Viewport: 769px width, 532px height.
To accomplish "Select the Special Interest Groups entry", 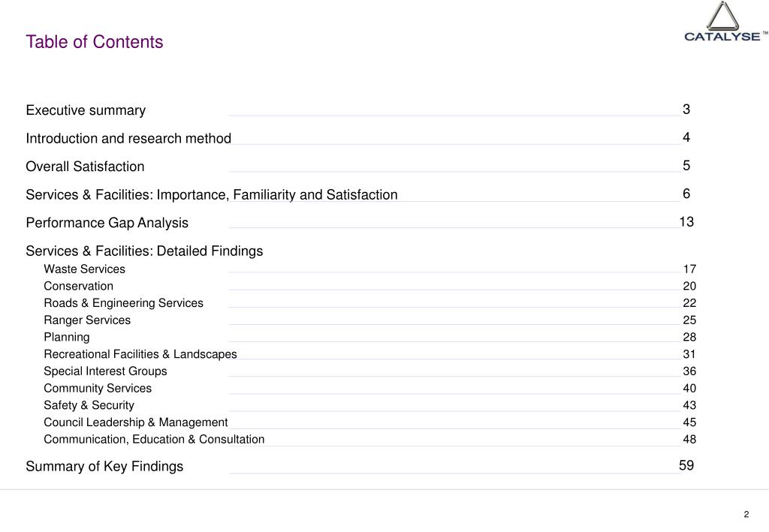I will tap(105, 371).
